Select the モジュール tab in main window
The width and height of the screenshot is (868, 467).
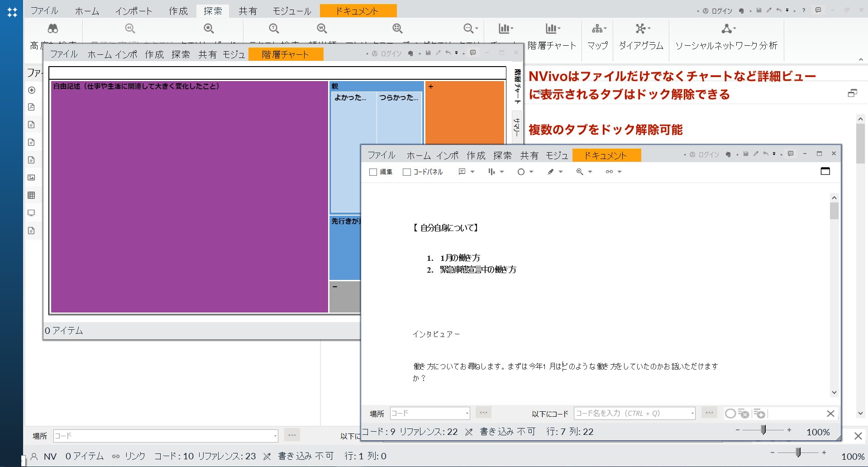click(292, 11)
